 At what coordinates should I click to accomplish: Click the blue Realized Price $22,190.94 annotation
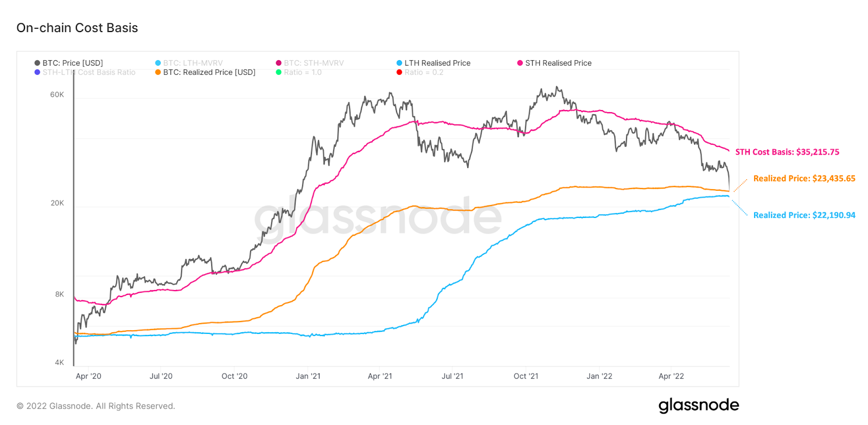click(x=805, y=215)
